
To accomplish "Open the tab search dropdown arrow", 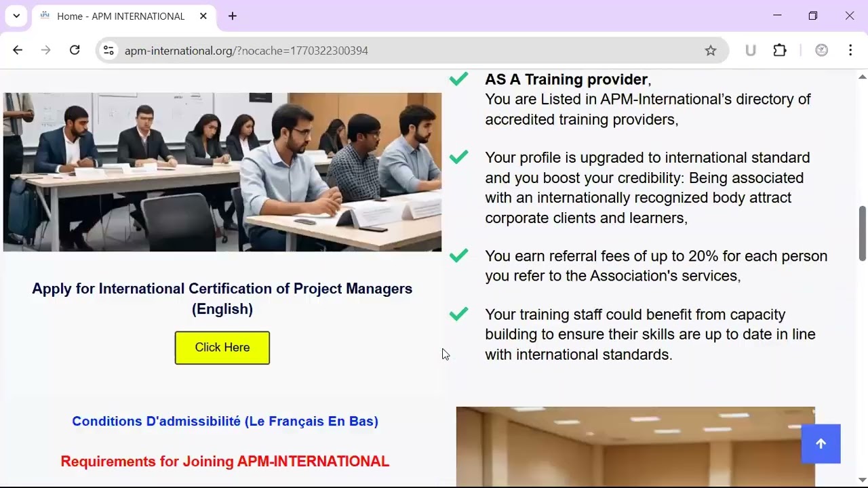I will 16,16.
